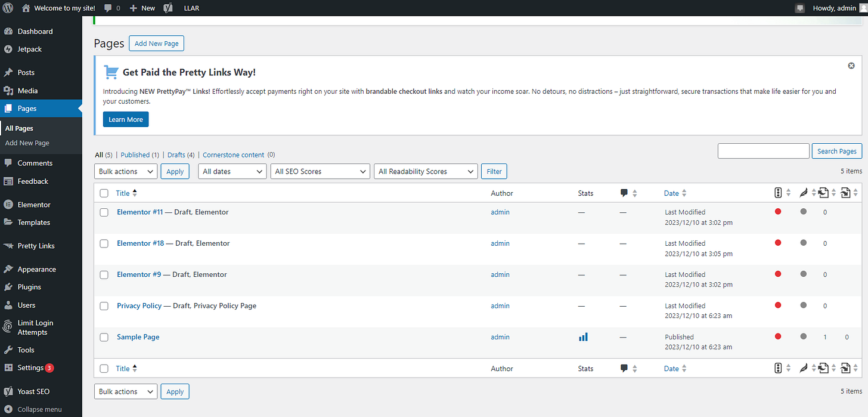Sort by Title in table header
Screen dimensions: 868x417
coord(123,193)
